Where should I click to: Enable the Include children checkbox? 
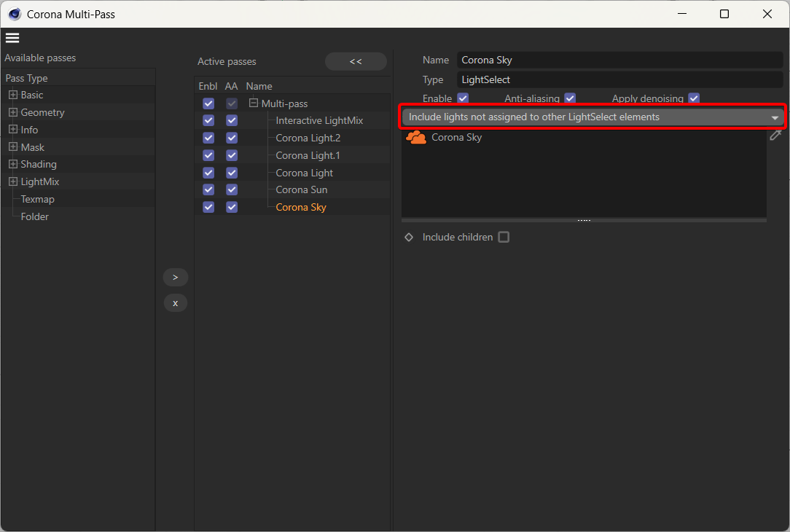click(x=504, y=236)
